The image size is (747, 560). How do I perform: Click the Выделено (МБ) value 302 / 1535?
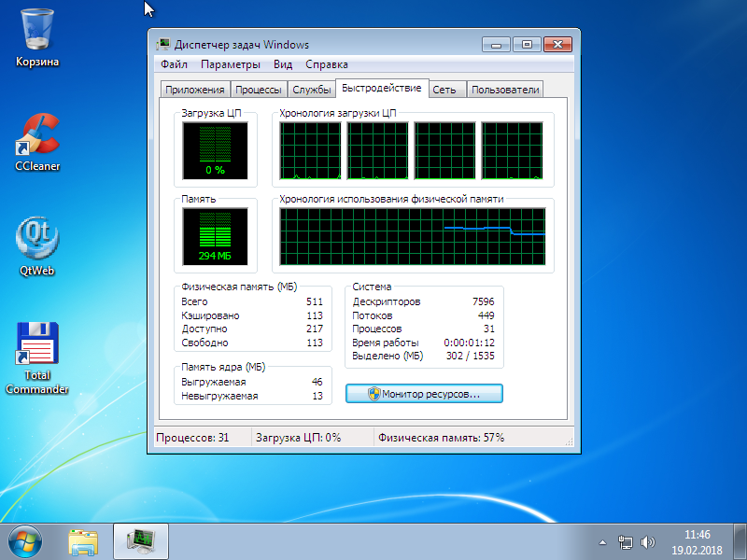[x=471, y=356]
